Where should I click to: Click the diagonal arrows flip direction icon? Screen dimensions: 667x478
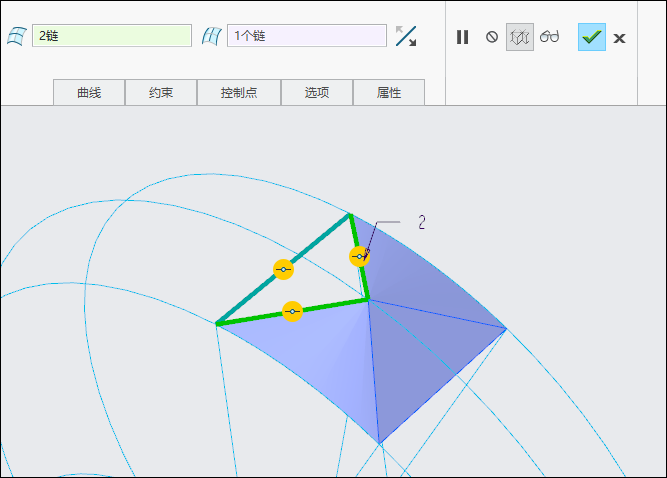(406, 36)
